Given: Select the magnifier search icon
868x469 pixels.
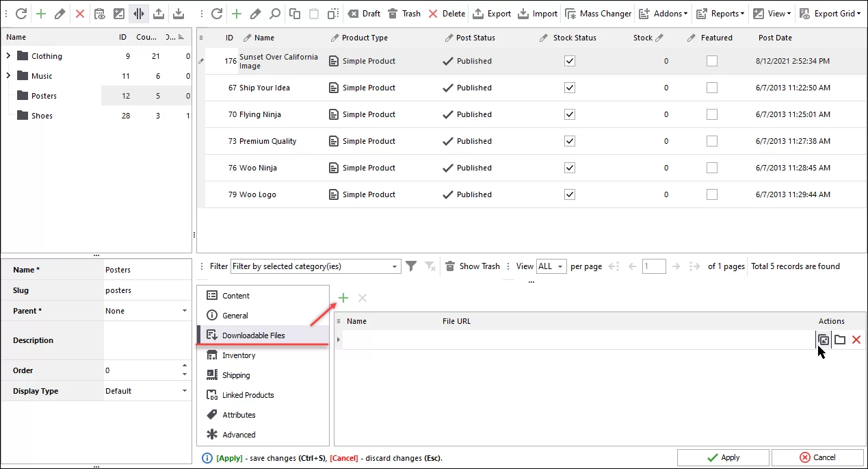Looking at the screenshot, I should (x=273, y=13).
